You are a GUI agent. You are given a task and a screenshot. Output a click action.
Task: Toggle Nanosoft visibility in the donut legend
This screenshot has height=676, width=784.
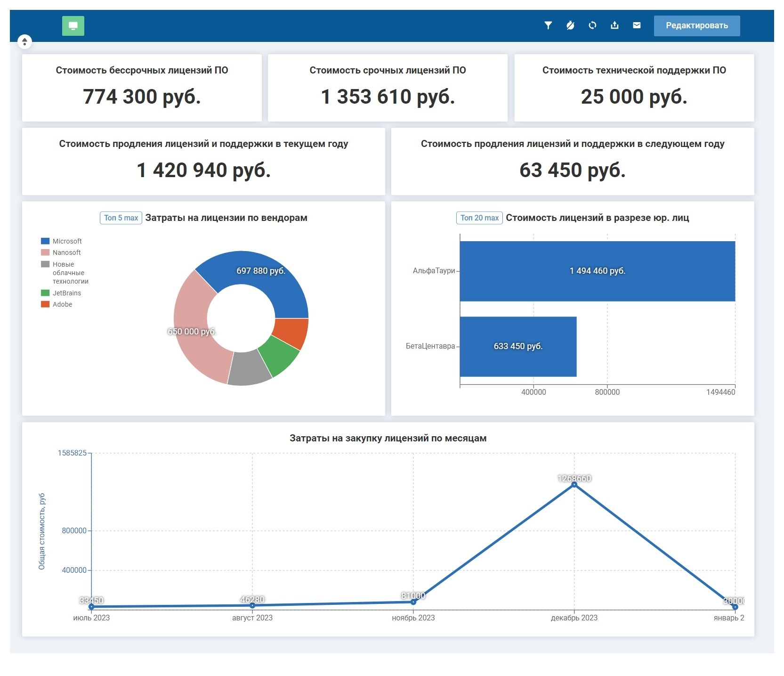coord(66,252)
